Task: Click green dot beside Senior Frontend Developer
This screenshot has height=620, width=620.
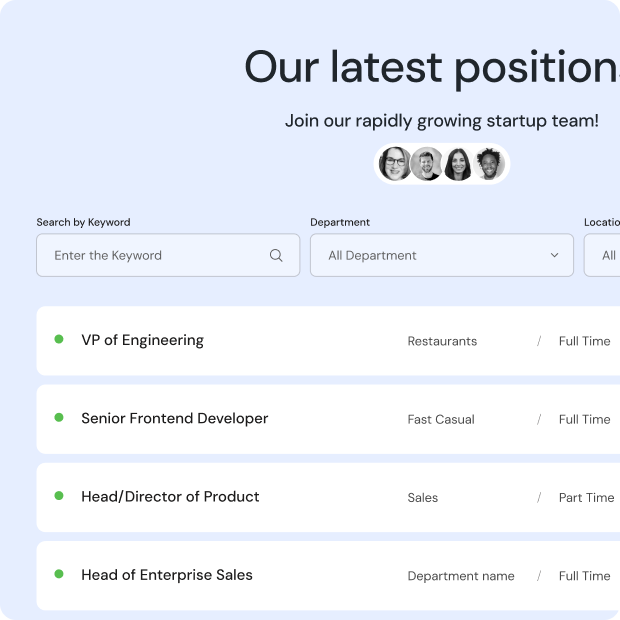Action: tap(59, 418)
